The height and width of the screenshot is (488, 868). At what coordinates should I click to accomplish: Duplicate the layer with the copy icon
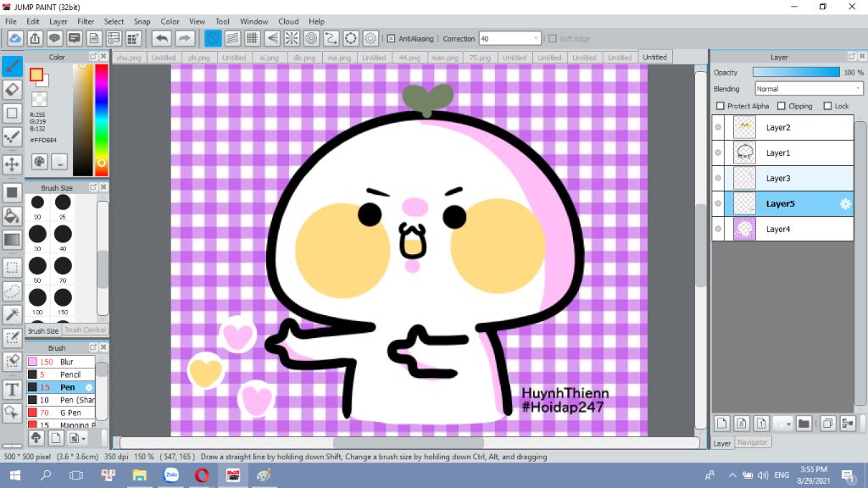(x=827, y=424)
